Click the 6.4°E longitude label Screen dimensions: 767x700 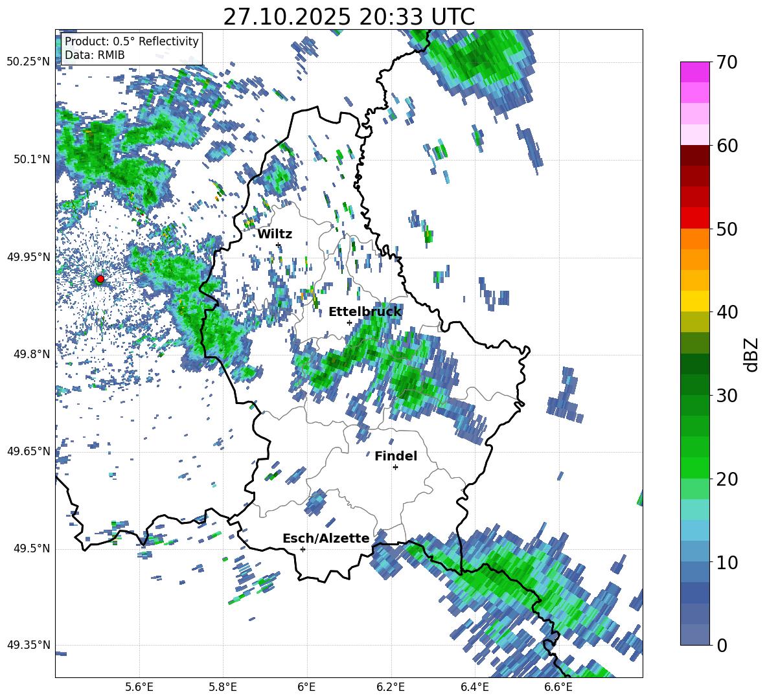474,687
